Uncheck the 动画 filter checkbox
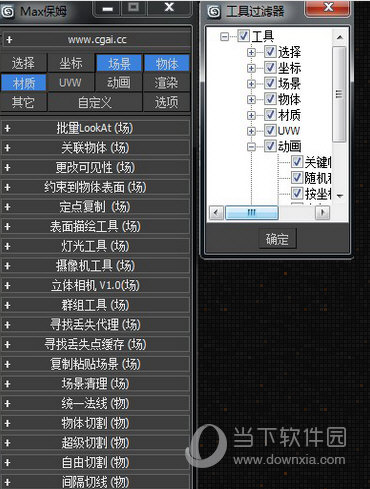 click(270, 146)
